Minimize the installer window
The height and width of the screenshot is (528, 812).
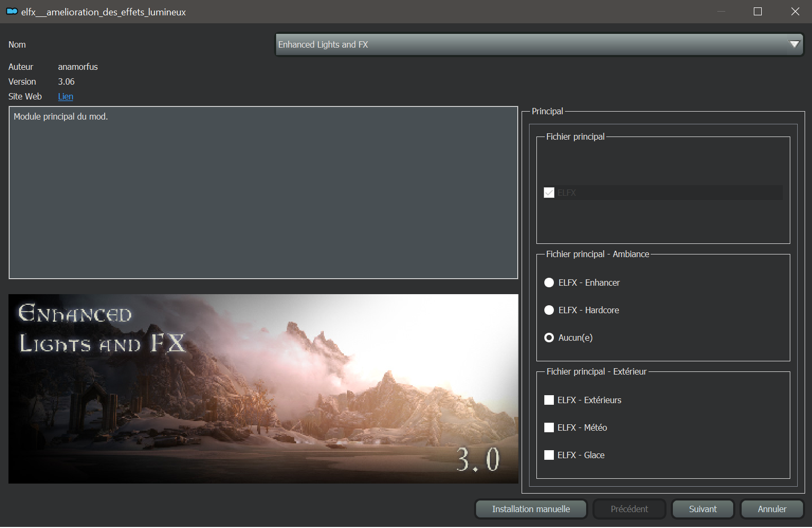[720, 11]
